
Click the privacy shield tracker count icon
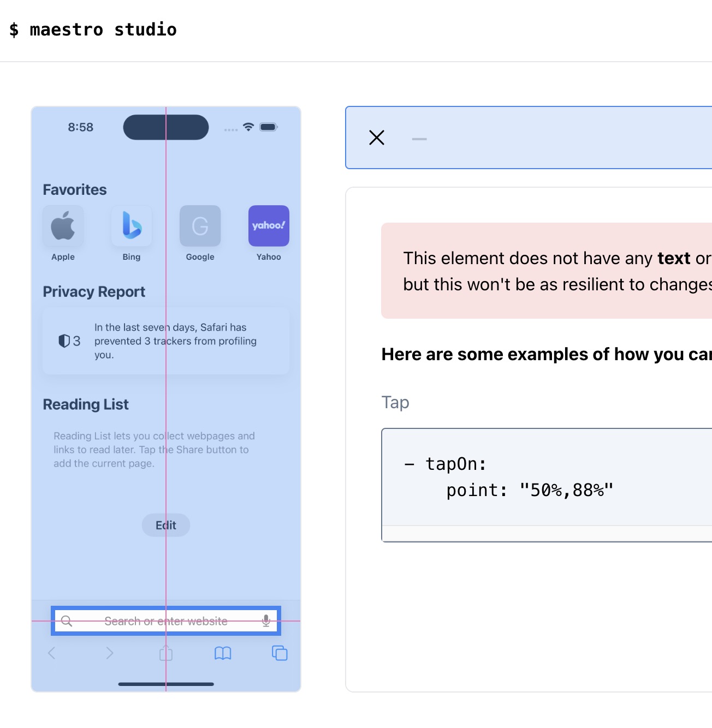click(69, 341)
